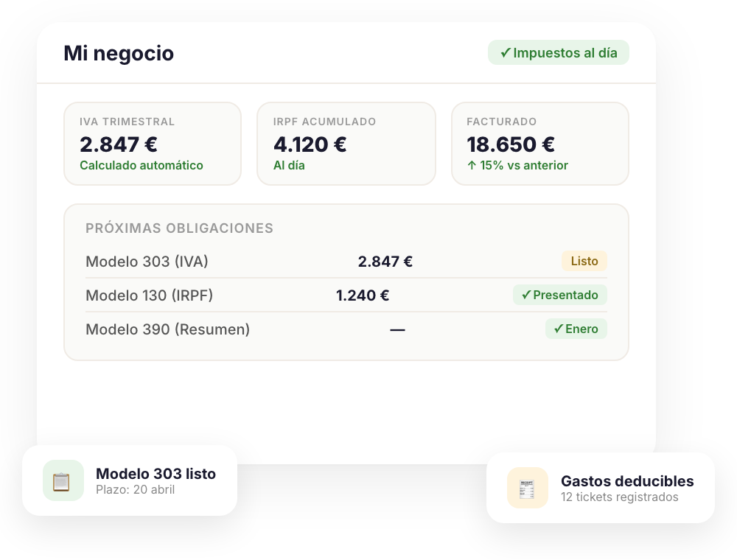Expand the IVA Trimestral card

point(153,144)
